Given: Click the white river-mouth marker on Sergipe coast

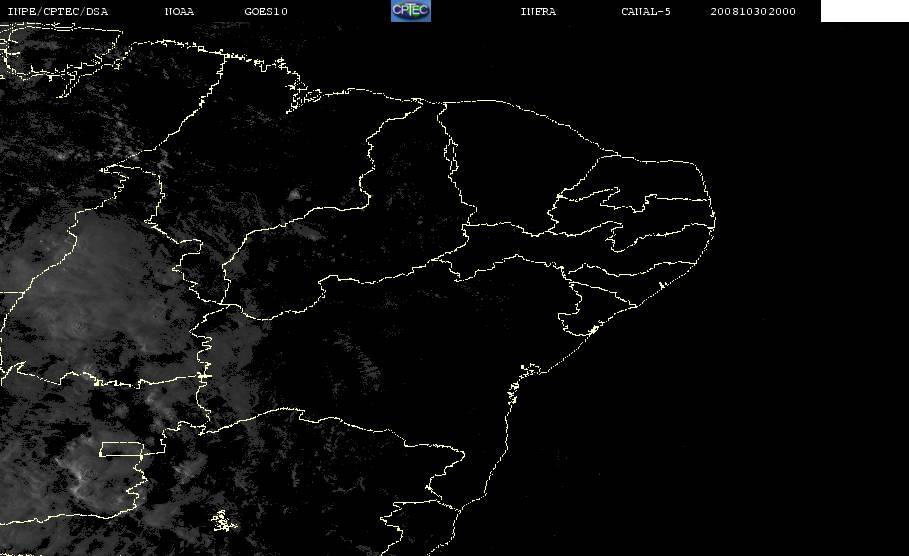Looking at the screenshot, I should tap(593, 330).
